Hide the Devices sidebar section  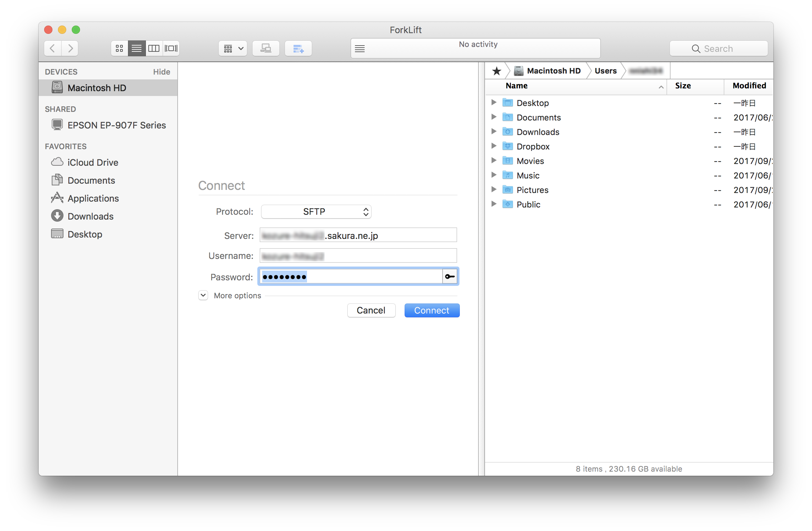pos(161,72)
